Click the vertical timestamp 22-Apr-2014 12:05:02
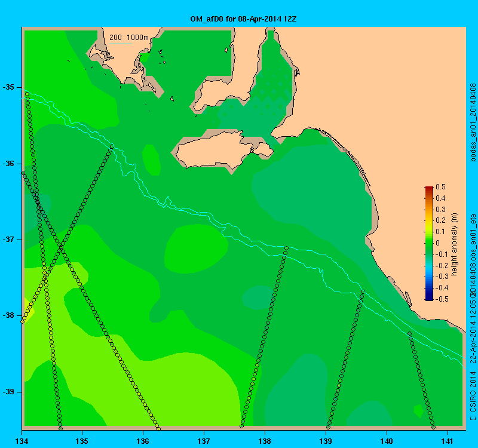 click(473, 327)
